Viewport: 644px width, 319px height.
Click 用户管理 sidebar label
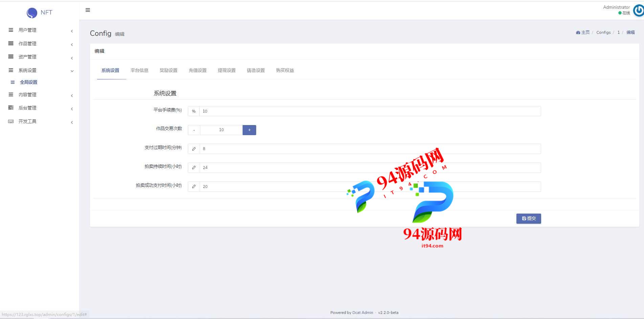[27, 30]
